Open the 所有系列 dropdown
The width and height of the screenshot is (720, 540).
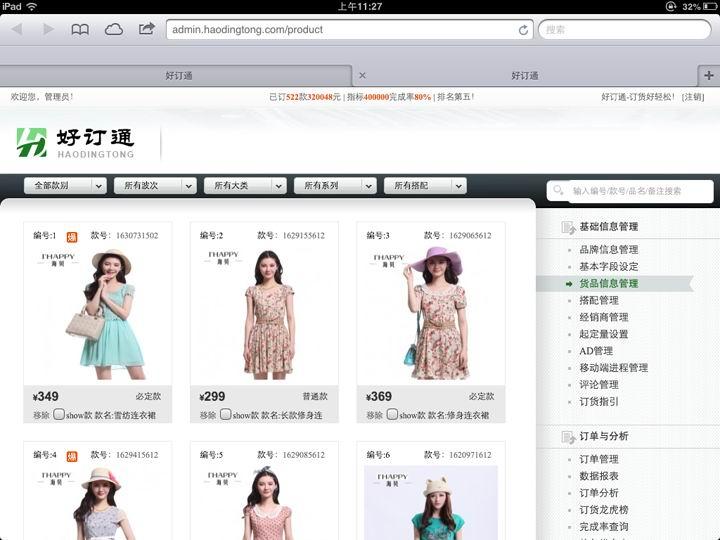coord(335,186)
